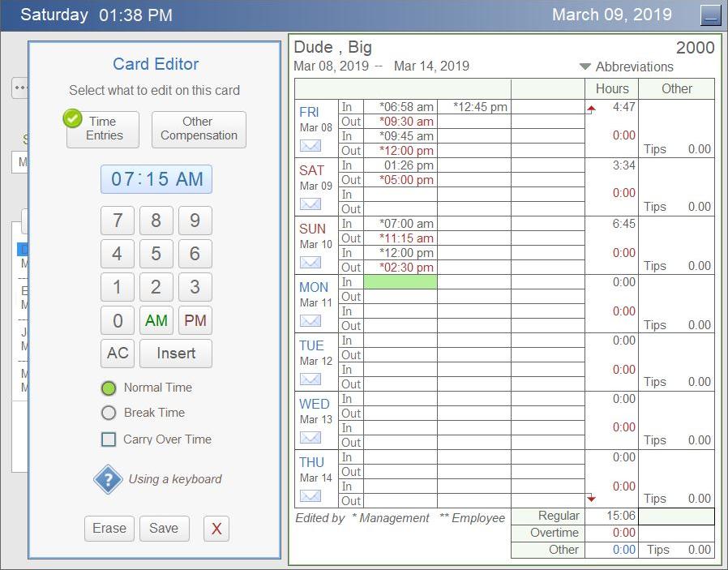The width and height of the screenshot is (728, 570).
Task: Select the highlighted green MON In cell
Action: [400, 281]
